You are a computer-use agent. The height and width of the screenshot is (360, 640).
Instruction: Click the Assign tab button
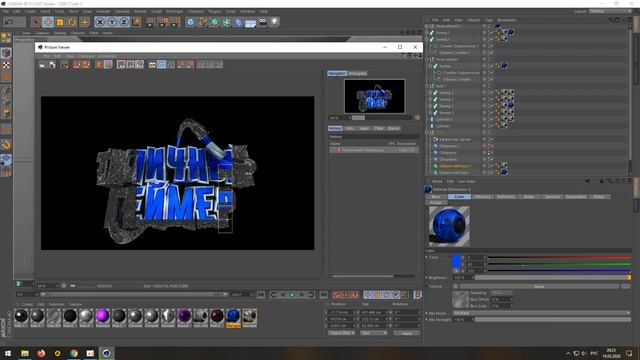click(436, 202)
